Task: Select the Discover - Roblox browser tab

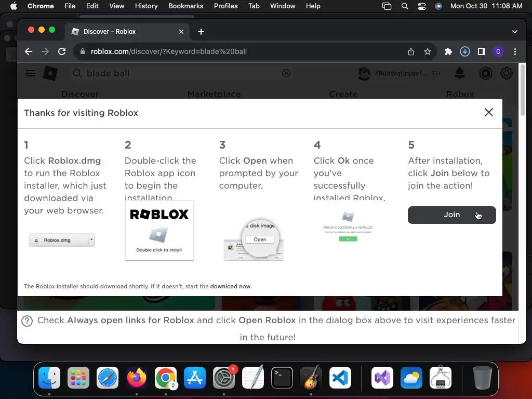Action: click(128, 32)
